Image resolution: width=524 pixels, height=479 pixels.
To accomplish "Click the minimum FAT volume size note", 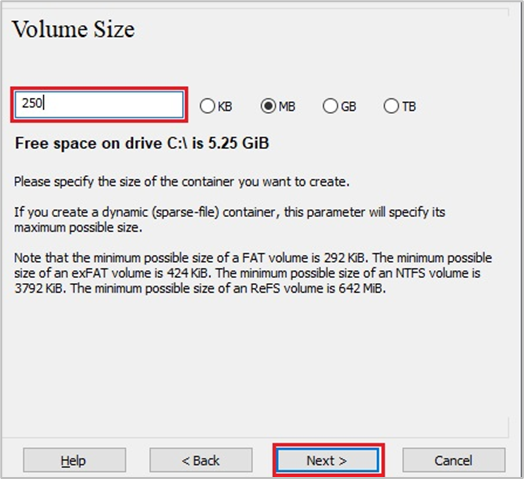I will [x=190, y=258].
